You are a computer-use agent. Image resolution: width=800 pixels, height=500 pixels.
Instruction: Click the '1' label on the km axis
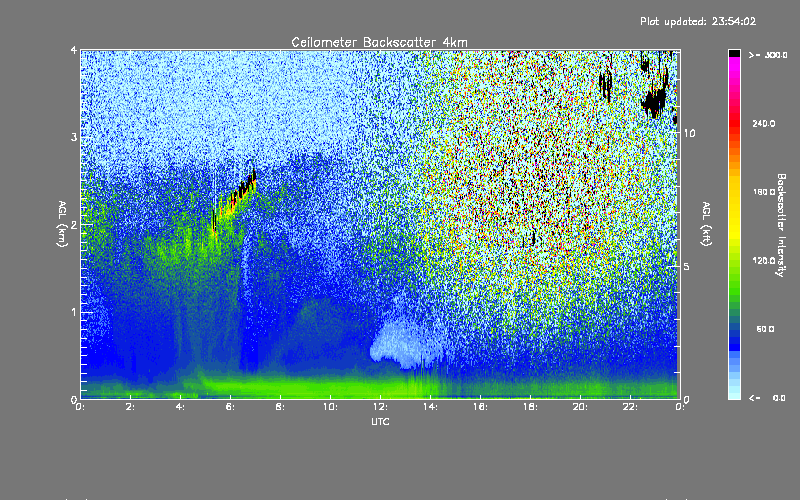(74, 312)
